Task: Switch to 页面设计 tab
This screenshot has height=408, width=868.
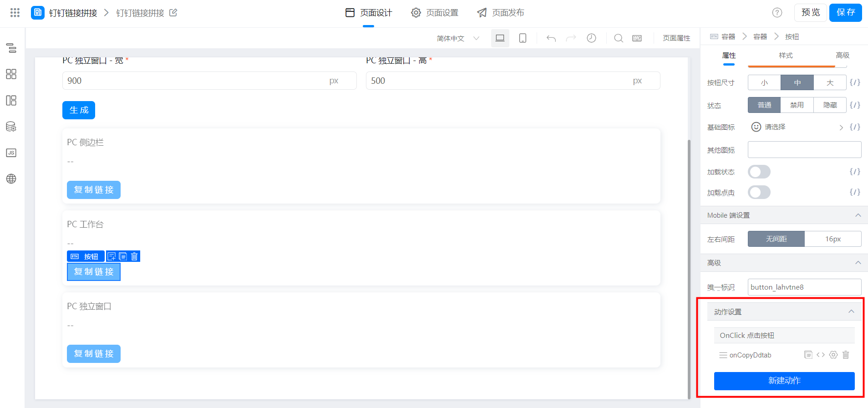Action: [369, 13]
